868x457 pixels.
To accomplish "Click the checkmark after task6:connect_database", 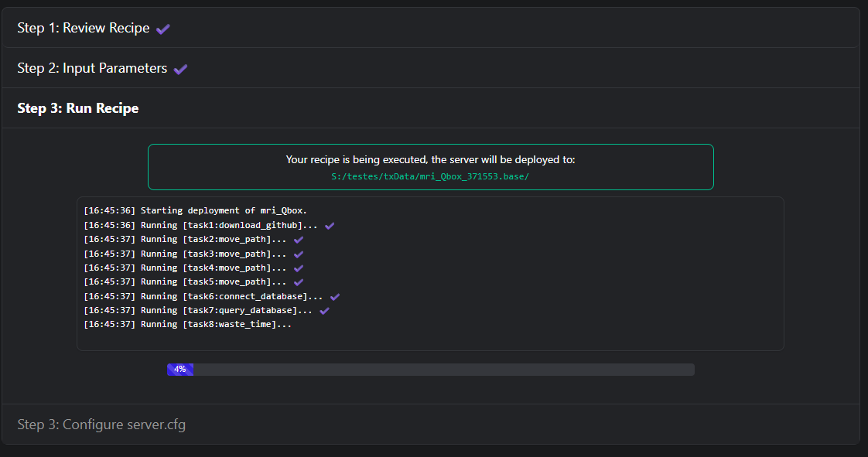I will (x=335, y=296).
